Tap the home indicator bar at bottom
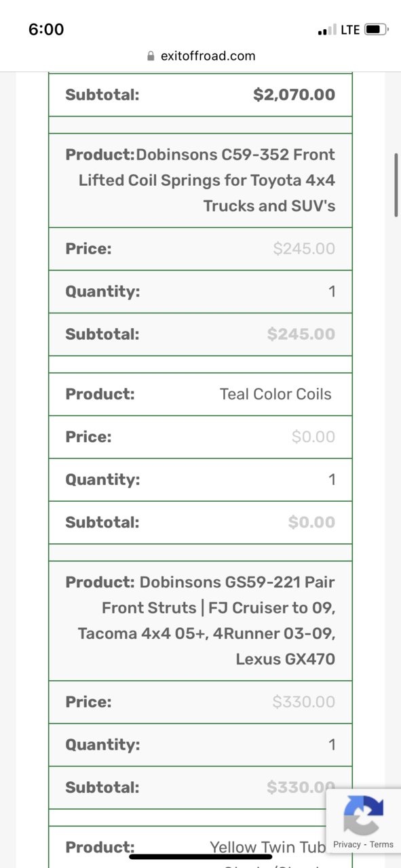401x868 pixels. 200,856
